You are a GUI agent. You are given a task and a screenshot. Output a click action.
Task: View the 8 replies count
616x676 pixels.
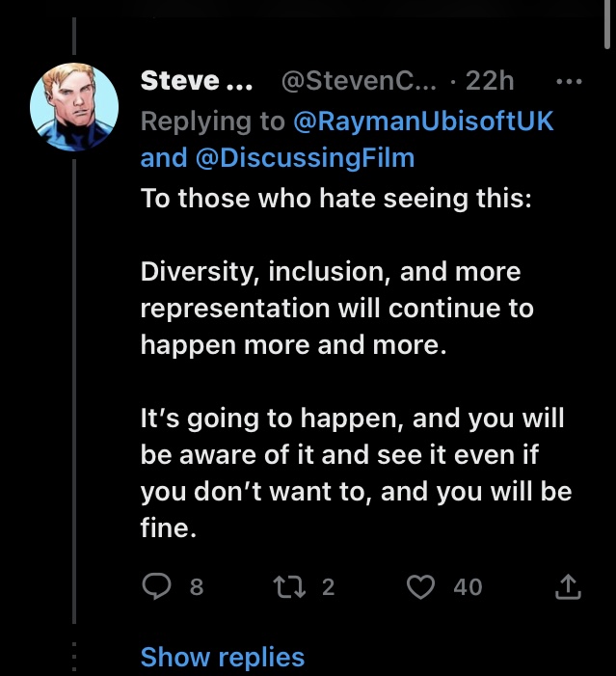coord(197,586)
